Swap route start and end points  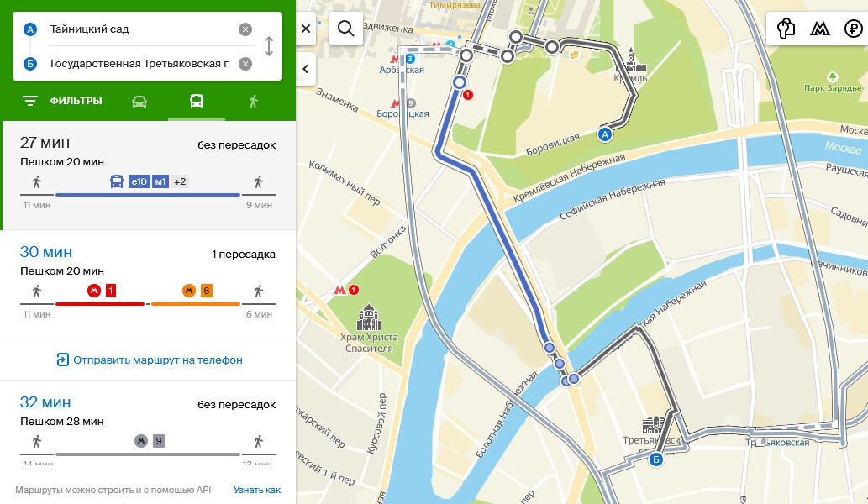(269, 46)
